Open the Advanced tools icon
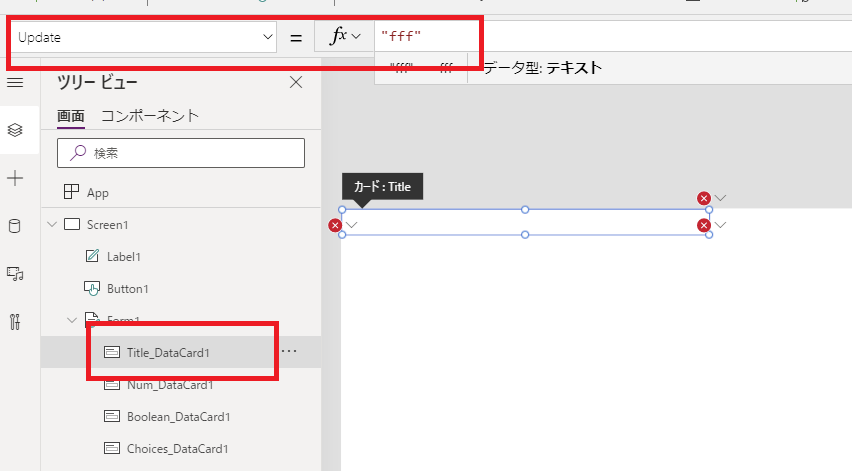Viewport: 852px width, 471px height. pos(15,322)
